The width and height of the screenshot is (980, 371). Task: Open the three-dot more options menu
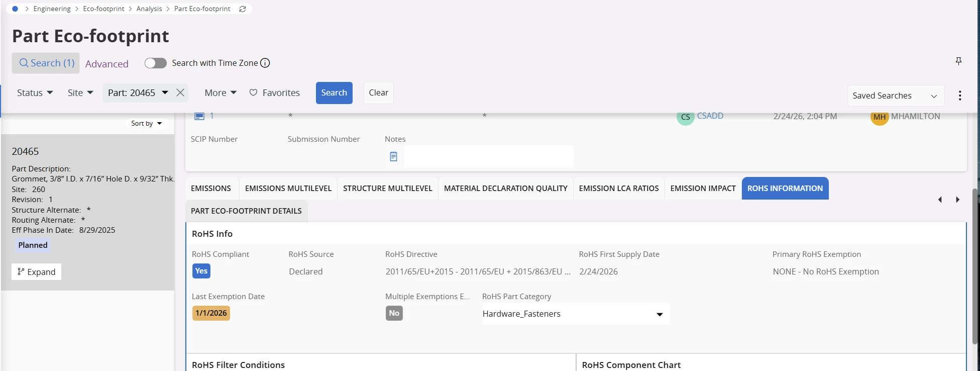point(960,96)
